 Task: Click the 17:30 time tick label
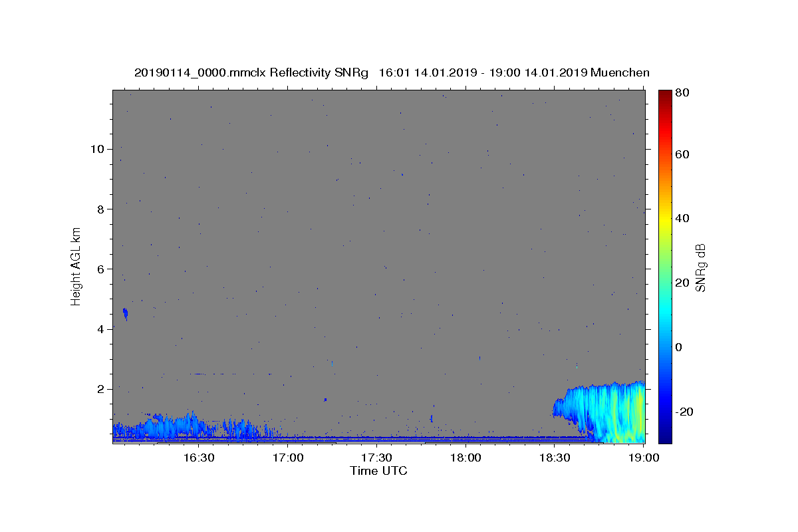click(377, 458)
